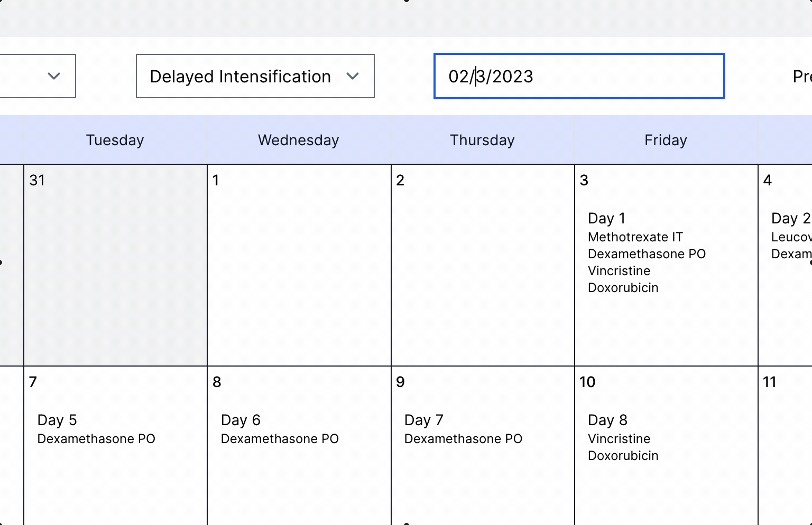Select the empty calendar cell for February 1

[298, 264]
